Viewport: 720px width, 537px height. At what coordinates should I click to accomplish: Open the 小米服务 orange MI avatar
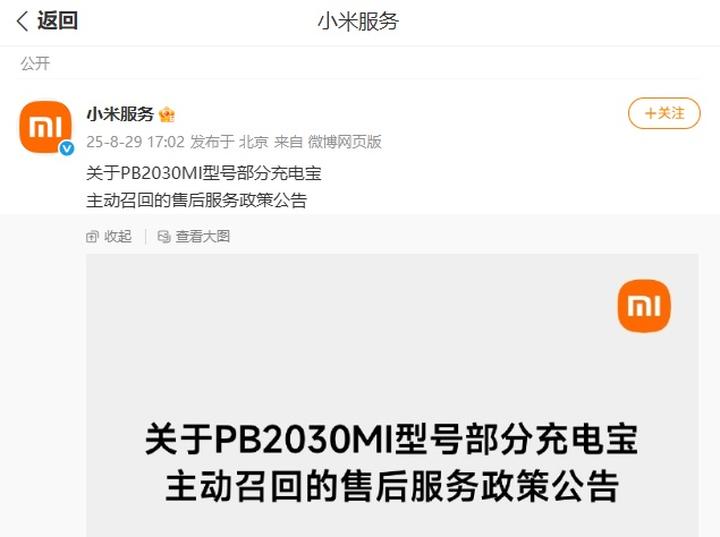click(45, 127)
